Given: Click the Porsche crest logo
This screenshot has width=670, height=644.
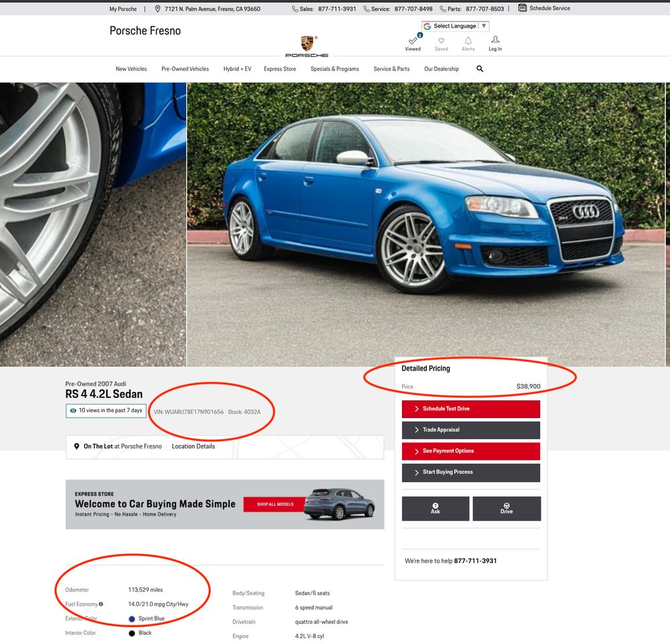Looking at the screenshot, I should tap(308, 44).
